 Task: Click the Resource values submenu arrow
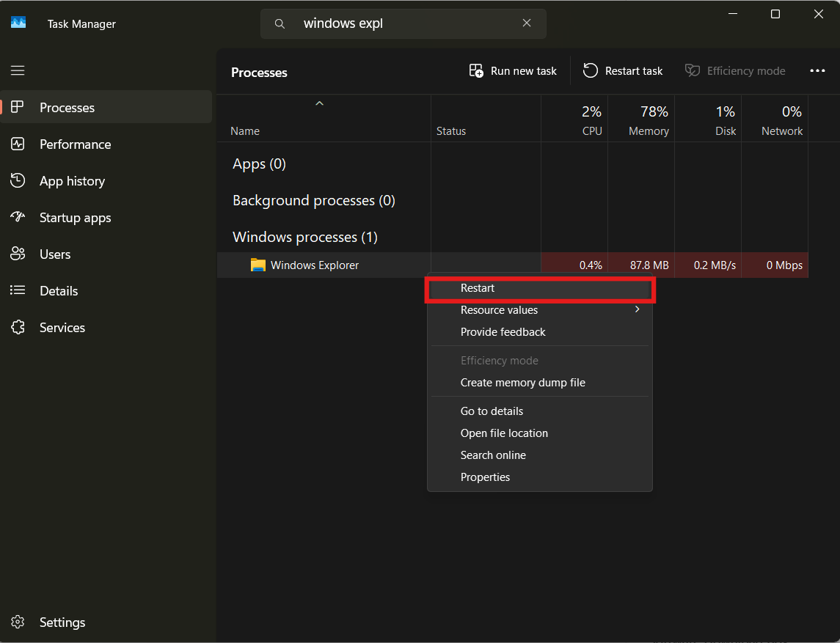637,309
